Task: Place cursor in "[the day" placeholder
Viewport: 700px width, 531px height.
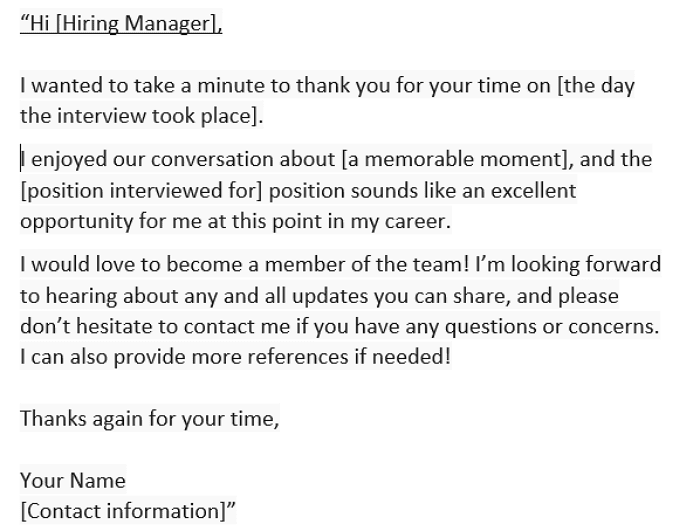Action: [x=596, y=85]
